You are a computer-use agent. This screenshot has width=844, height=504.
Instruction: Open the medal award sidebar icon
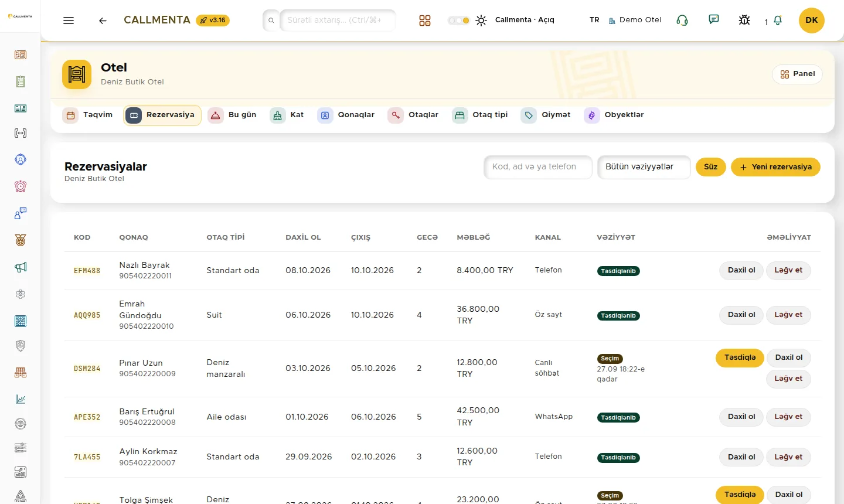[21, 240]
